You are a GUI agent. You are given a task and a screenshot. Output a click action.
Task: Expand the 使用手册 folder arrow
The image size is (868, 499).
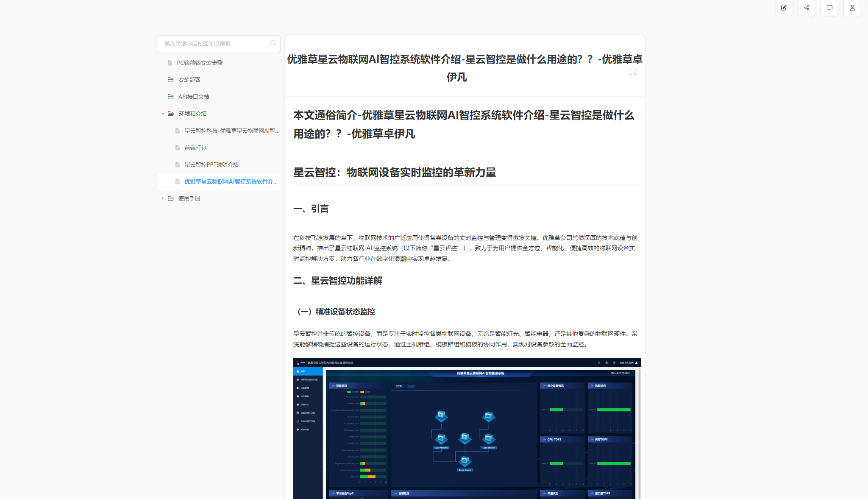pyautogui.click(x=163, y=198)
